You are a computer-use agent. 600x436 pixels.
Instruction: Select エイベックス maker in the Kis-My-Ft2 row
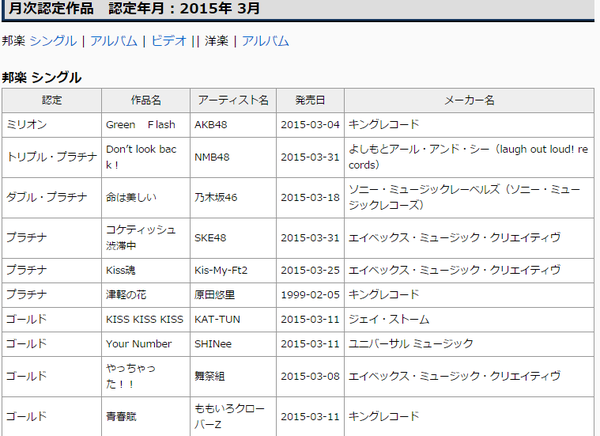469,270
